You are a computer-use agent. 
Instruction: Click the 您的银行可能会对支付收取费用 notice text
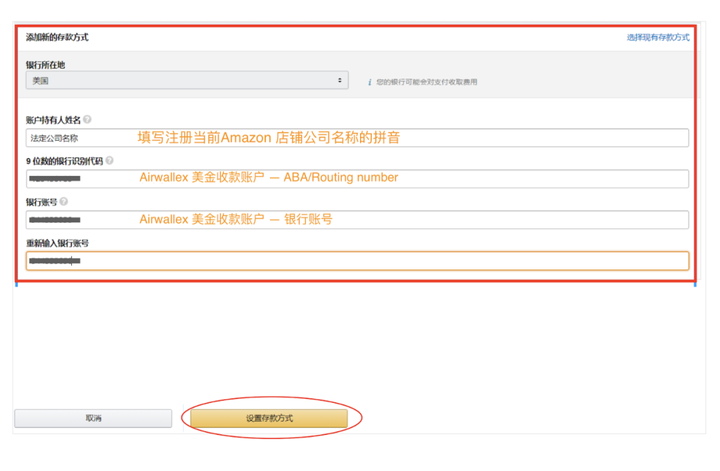click(427, 82)
